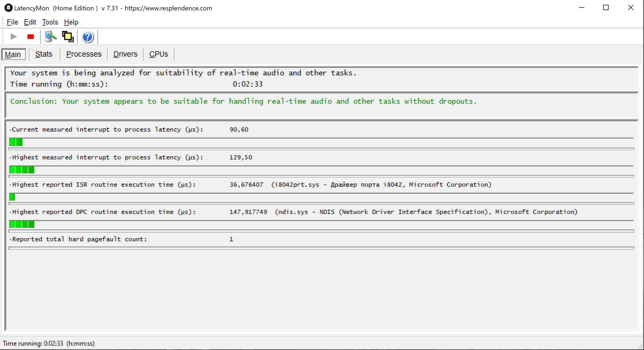Click the hard pagefault count value 1
The height and width of the screenshot is (350, 644).
(231, 239)
